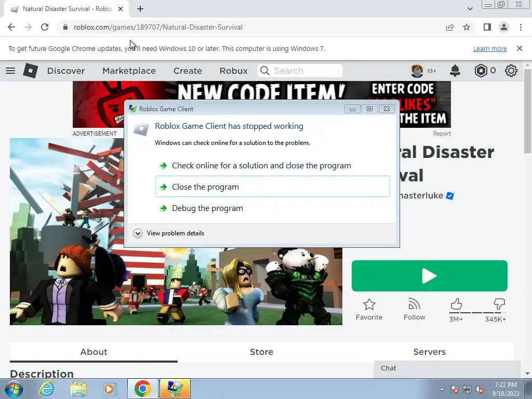Viewport: 532px width, 399px height.
Task: Click the user avatar in header
Action: point(417,71)
